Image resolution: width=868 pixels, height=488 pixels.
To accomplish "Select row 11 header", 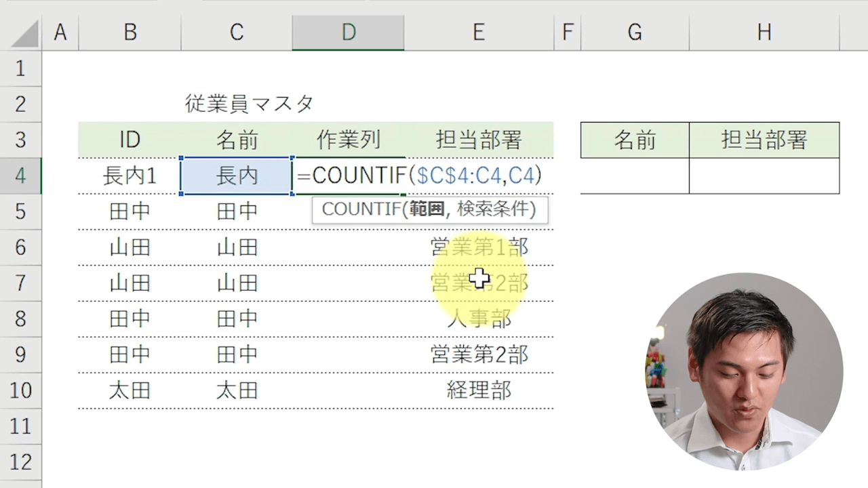I will (x=20, y=426).
